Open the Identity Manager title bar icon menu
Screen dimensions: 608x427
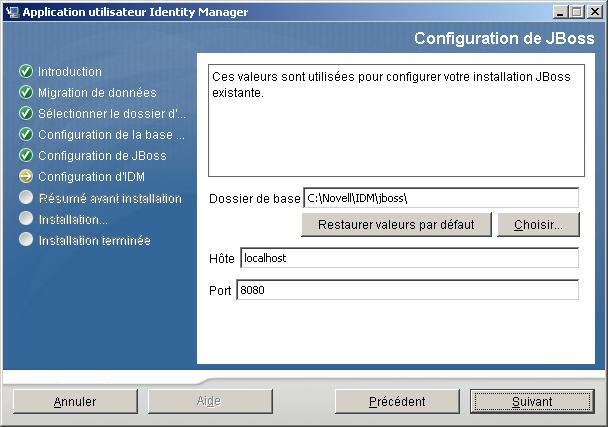click(11, 12)
